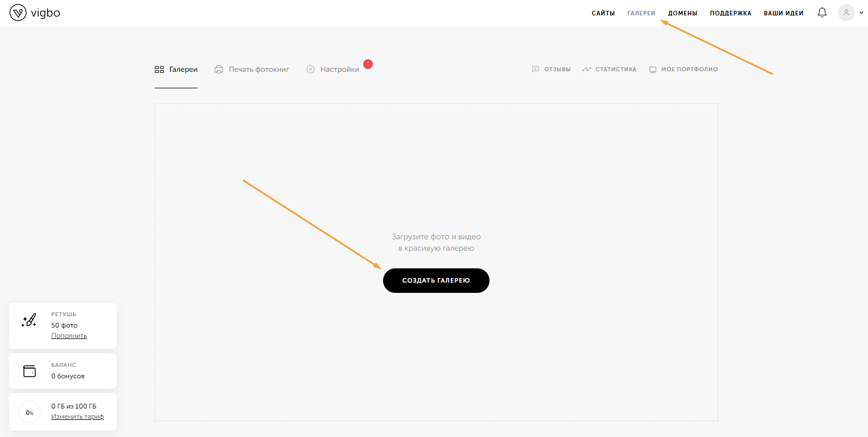Switch to Печать фотокниг tab

pyautogui.click(x=252, y=70)
